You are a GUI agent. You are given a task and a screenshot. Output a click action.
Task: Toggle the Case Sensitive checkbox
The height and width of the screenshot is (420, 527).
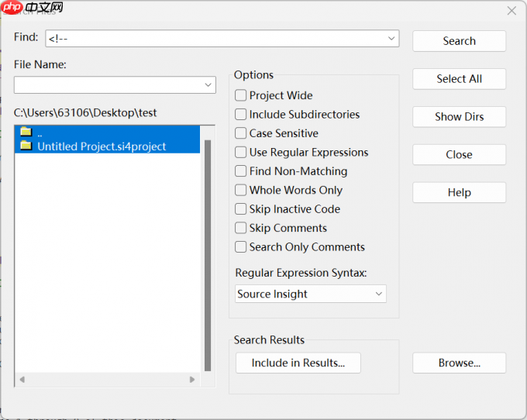[x=241, y=133]
